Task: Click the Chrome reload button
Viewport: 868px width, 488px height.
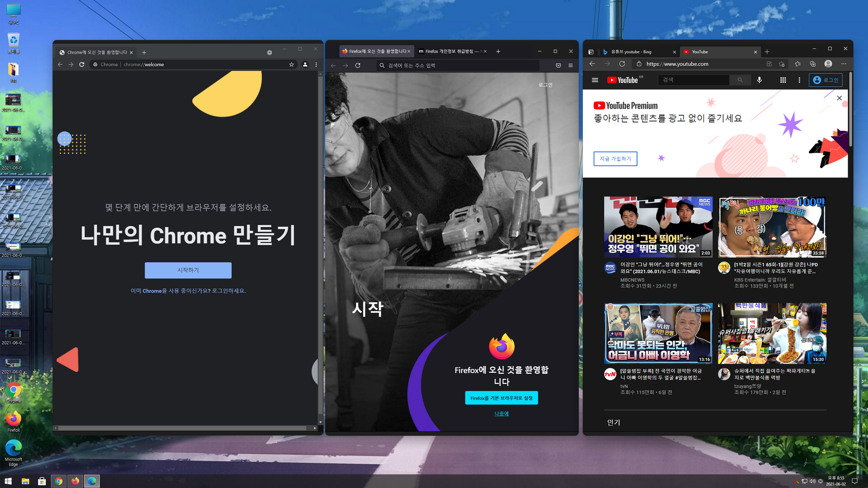Action: (82, 64)
